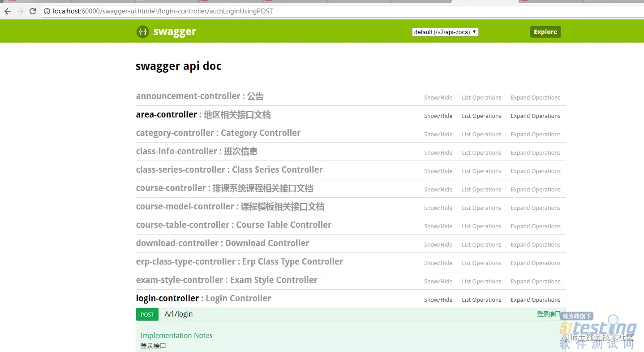Click List Operations for course-model-controller
The height and width of the screenshot is (352, 644).
pos(481,208)
